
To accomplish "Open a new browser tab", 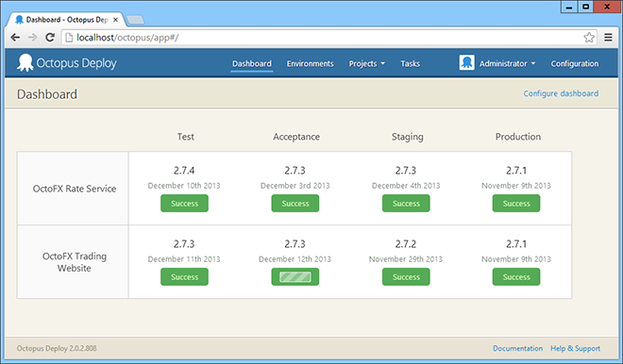I will click(135, 20).
